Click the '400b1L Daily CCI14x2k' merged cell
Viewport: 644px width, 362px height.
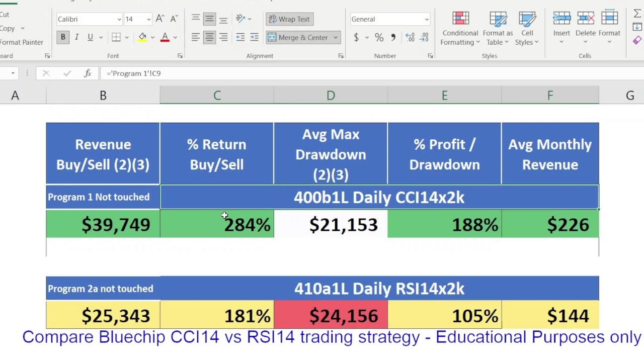(x=379, y=197)
